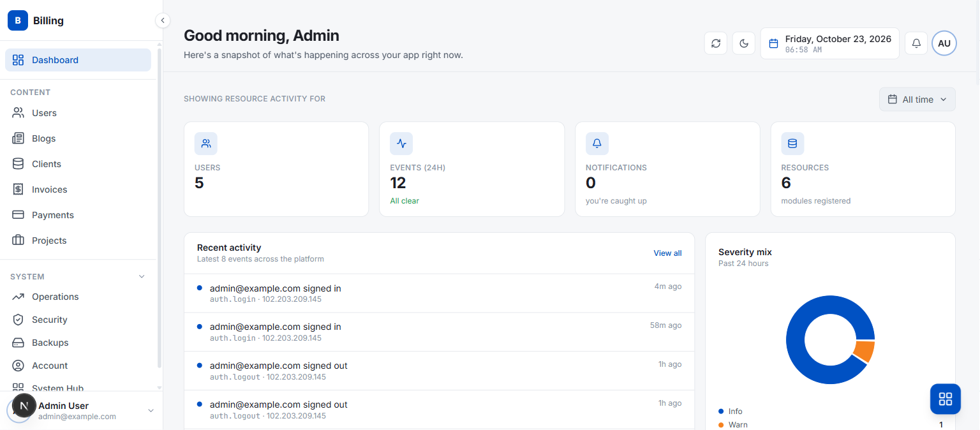
Task: Click the Billing logo badge
Action: tap(18, 20)
